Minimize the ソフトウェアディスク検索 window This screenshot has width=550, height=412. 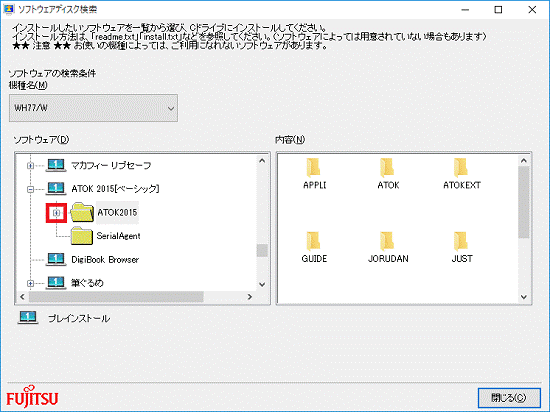(x=465, y=9)
